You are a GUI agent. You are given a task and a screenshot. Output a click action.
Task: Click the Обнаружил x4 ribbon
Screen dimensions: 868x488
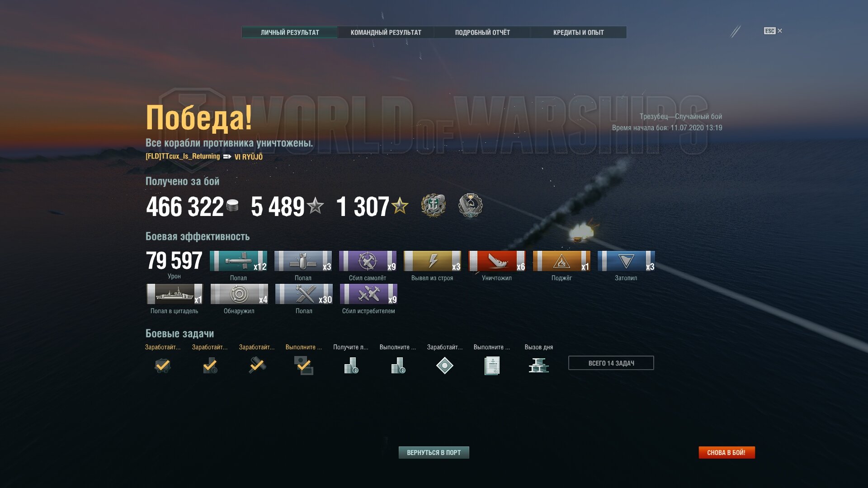point(239,294)
